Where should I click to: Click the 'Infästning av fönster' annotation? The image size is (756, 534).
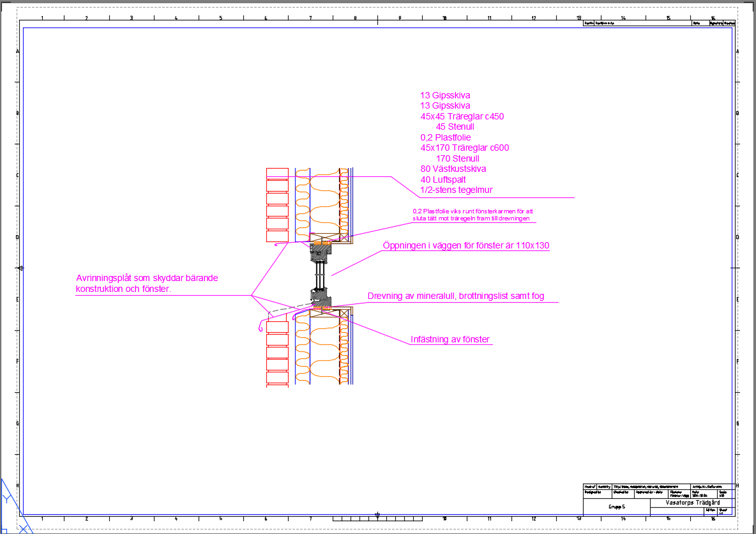tap(450, 339)
